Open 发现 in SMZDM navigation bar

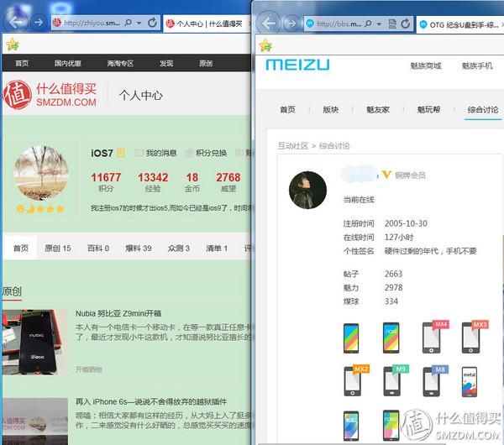166,63
